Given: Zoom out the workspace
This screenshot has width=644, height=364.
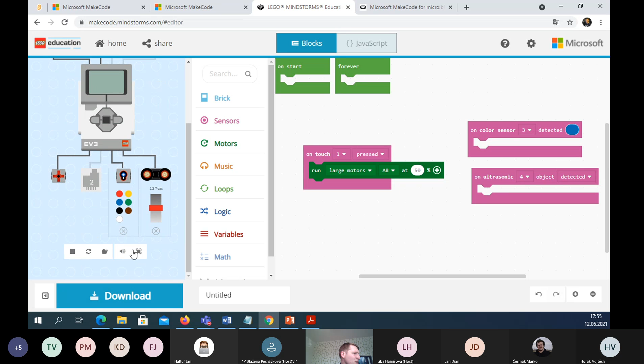Looking at the screenshot, I should point(593,294).
